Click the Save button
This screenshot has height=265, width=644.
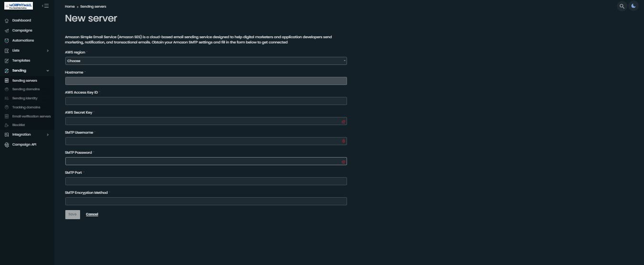[72, 214]
